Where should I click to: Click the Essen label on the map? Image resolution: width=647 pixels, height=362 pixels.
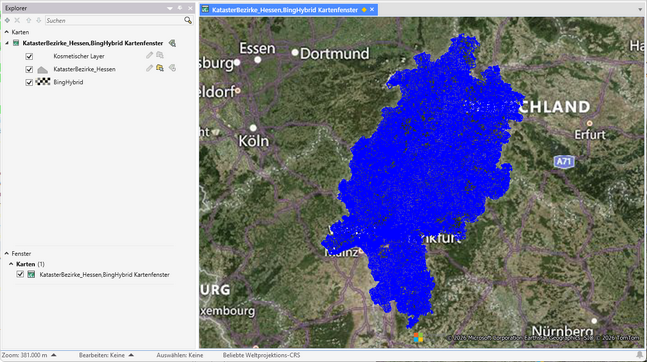click(257, 49)
